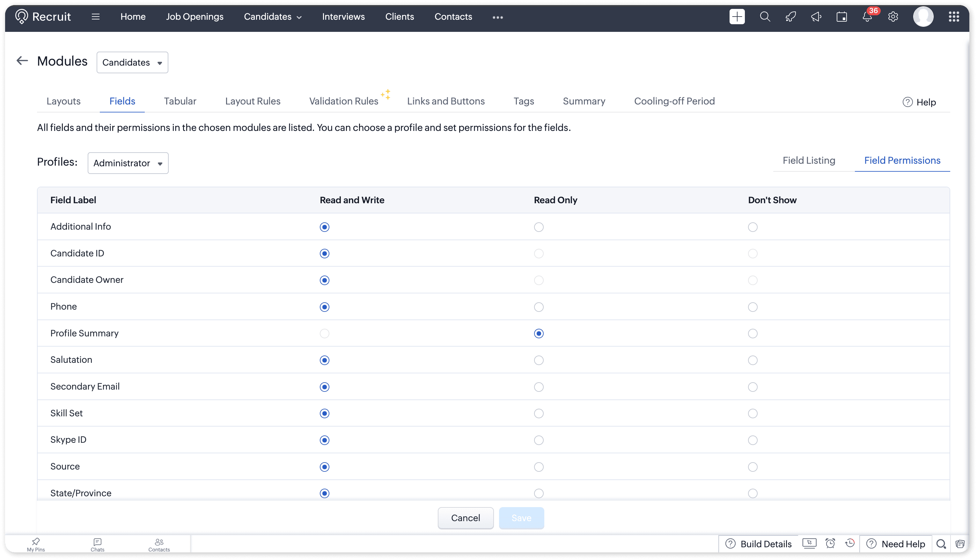Expand the Administrator profile dropdown

tap(128, 163)
